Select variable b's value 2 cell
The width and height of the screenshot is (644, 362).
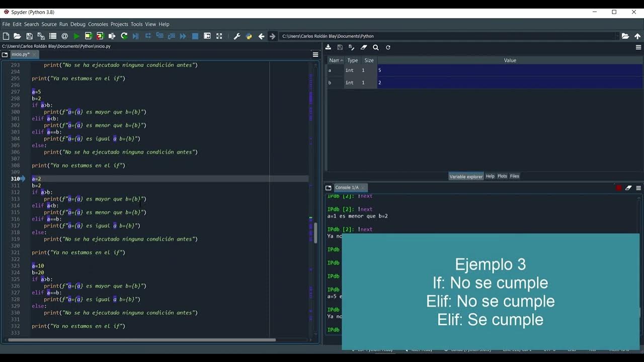coord(510,82)
